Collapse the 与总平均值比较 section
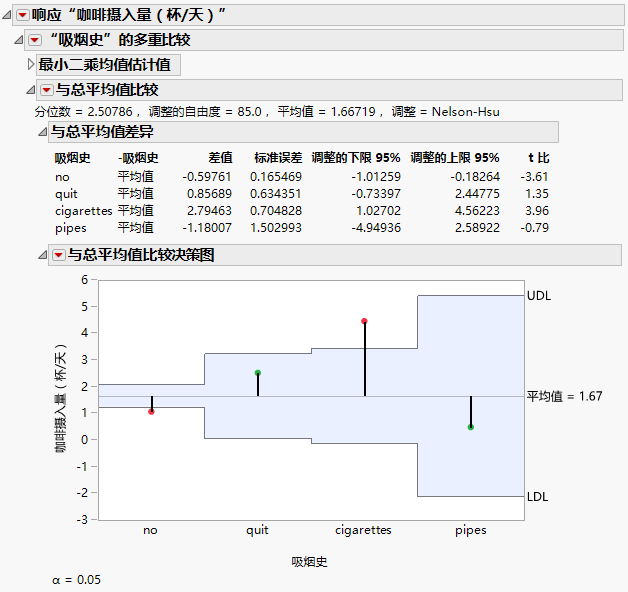628x592 pixels. pos(30,90)
